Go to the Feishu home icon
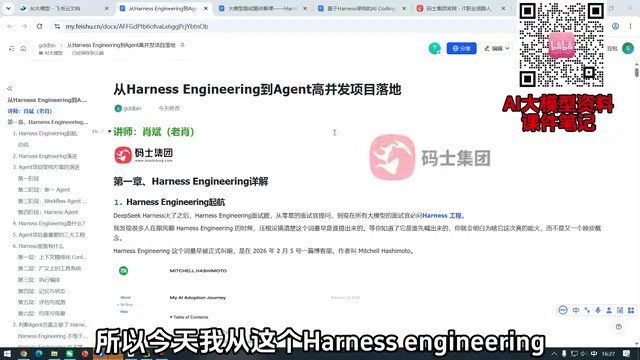Screen dimensions: 640x360 (23, 48)
